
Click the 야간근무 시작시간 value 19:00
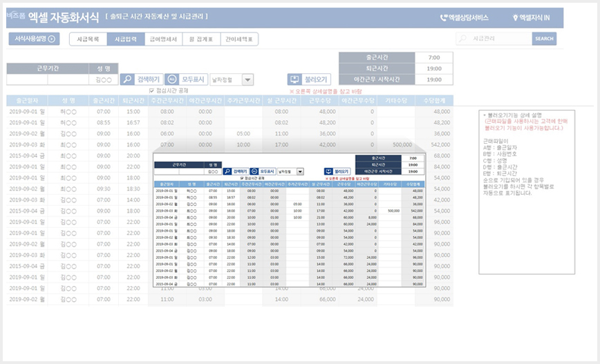click(x=434, y=79)
